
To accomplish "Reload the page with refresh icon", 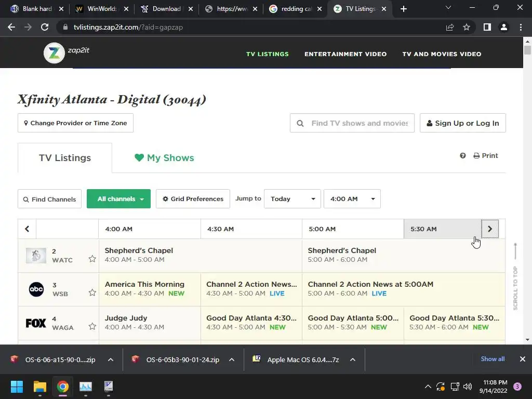I will tap(45, 27).
